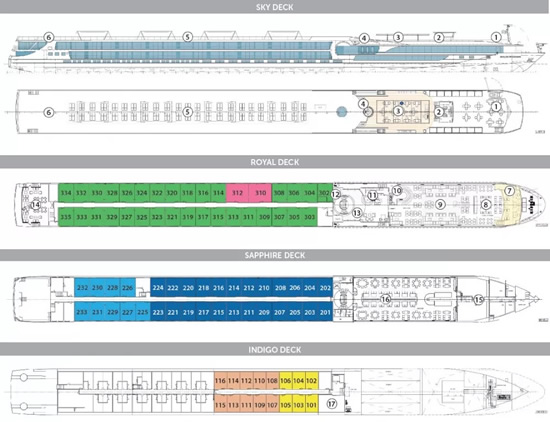
Task: Click the Sky Deck header label
Action: [275, 7]
